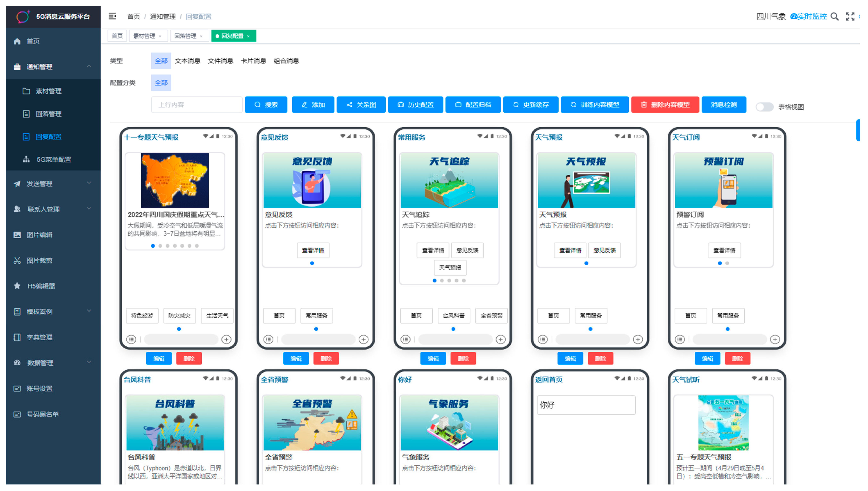The height and width of the screenshot is (491, 868).
Task: Close the 回复配置 tab
Action: click(x=248, y=36)
